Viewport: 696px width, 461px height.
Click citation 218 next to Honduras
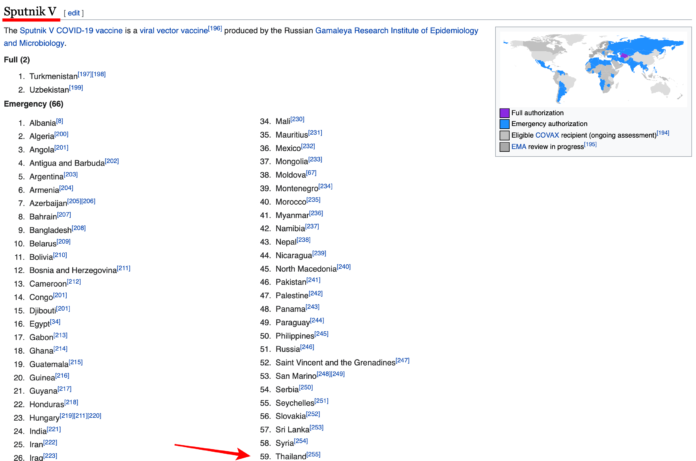(x=71, y=402)
